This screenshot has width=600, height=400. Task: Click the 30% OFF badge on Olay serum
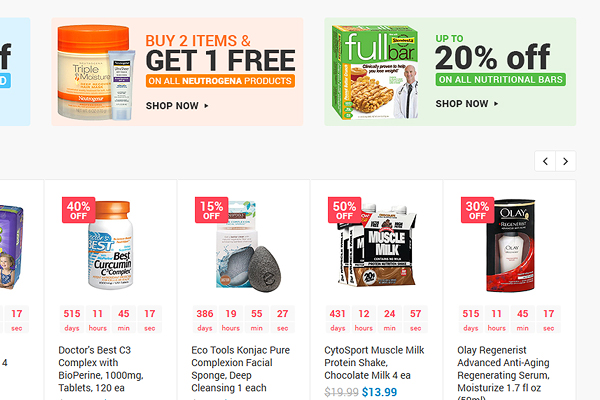(478, 210)
